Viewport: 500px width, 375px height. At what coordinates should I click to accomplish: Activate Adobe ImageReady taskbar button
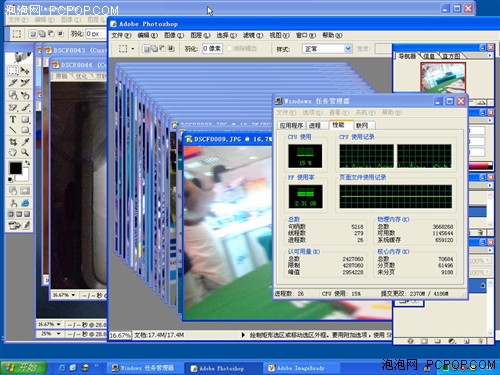[x=301, y=368]
